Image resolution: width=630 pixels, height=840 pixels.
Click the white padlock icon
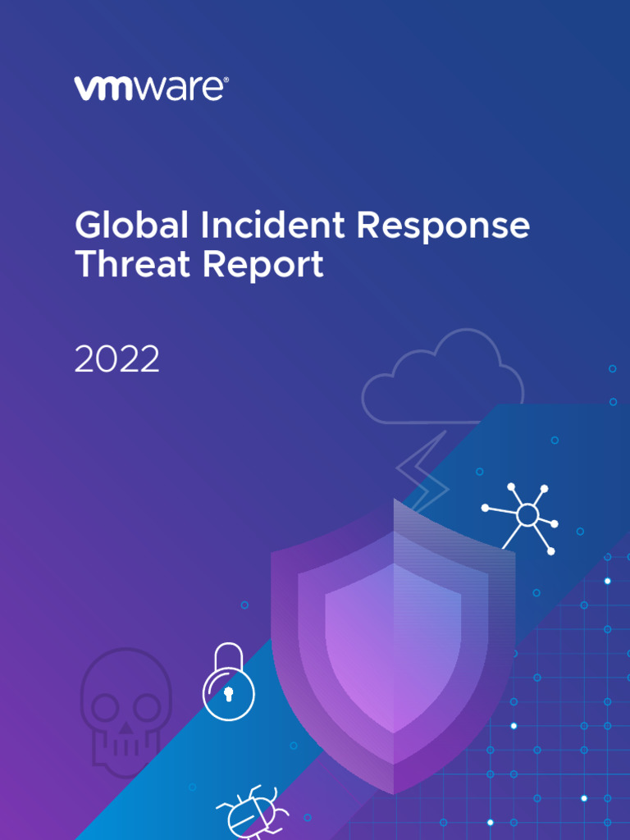(x=229, y=682)
